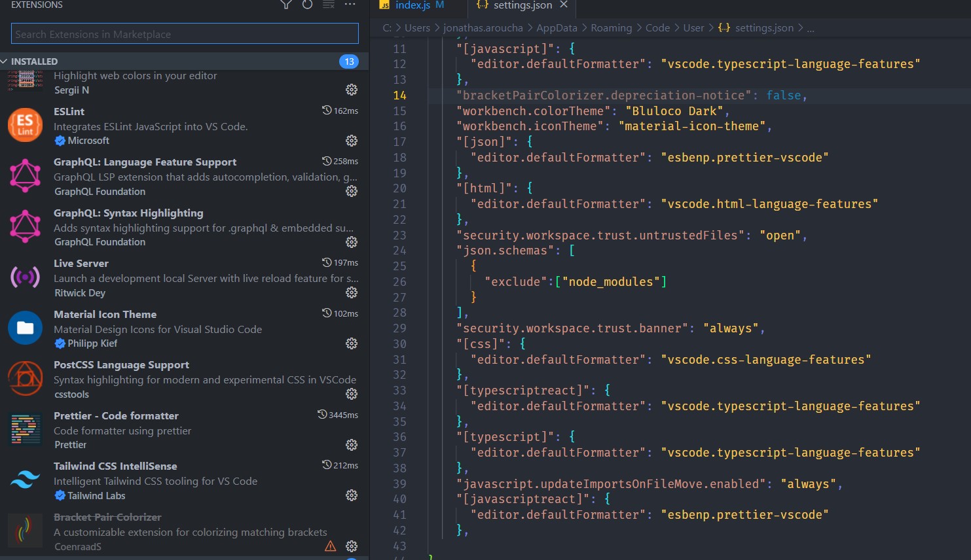Click the "false" value on line 14

click(784, 96)
